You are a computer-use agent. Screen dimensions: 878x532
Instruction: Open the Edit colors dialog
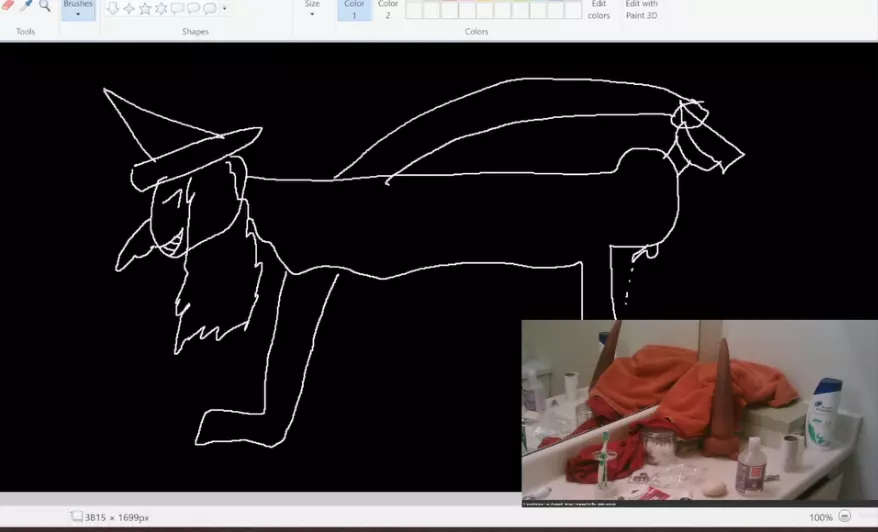599,10
